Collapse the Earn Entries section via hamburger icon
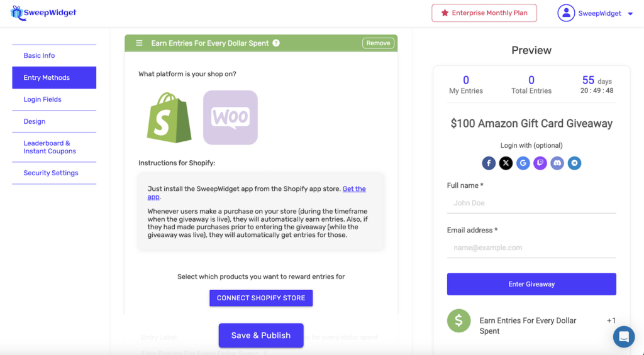Screen dimensions: 644x355 139,43
